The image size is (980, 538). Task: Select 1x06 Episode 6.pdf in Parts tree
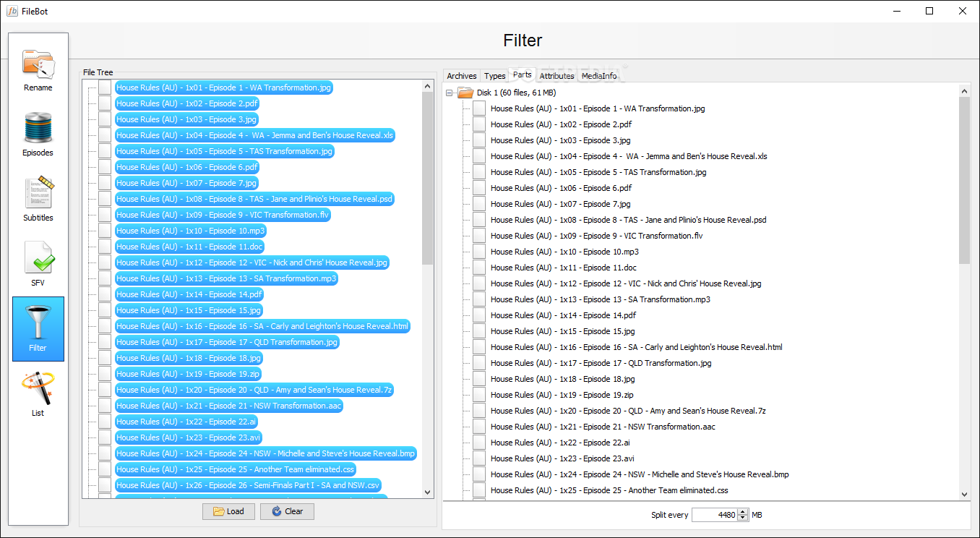point(561,188)
